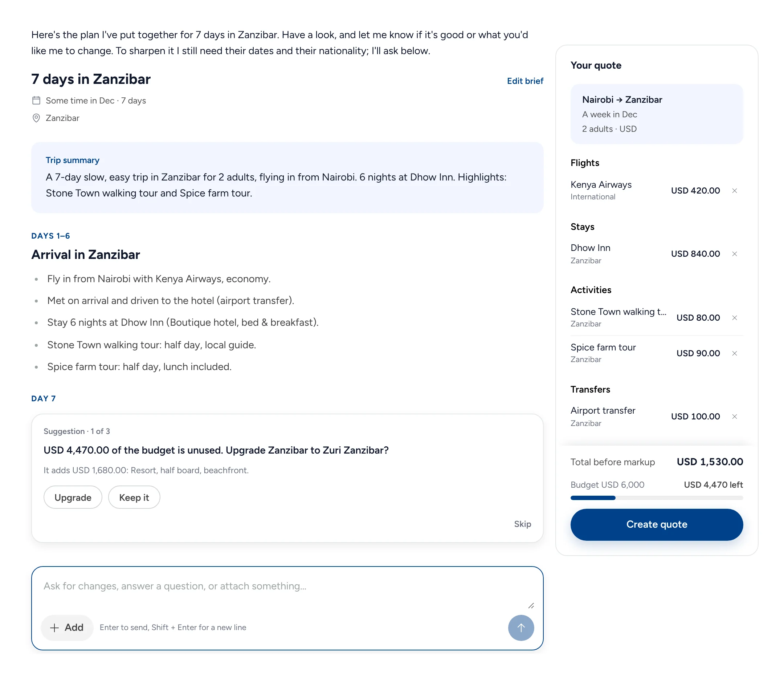The image size is (784, 674).
Task: Click the 7 days in Zanzibar title
Action: (x=91, y=79)
